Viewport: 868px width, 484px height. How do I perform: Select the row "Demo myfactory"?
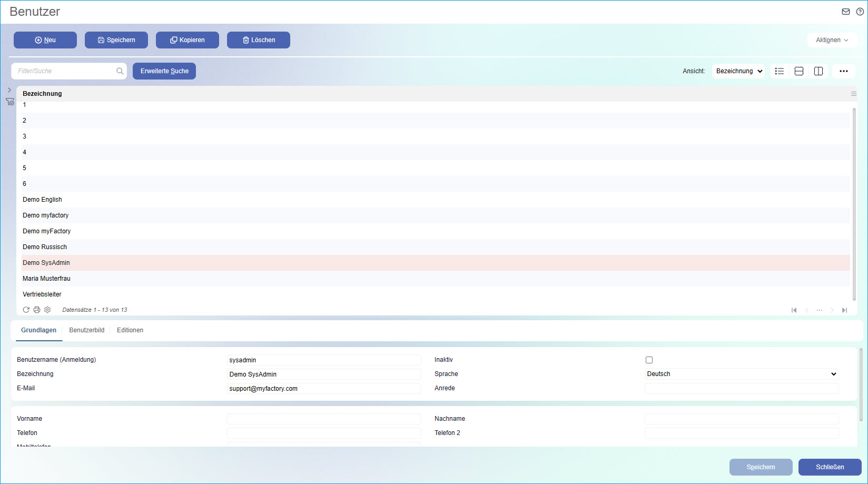click(x=436, y=215)
